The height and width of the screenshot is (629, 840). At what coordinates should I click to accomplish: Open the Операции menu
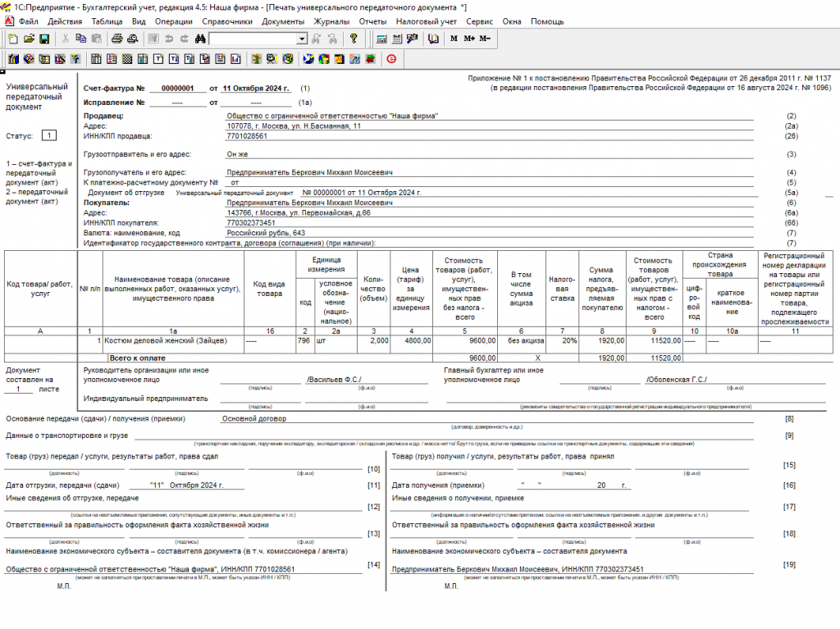point(174,21)
